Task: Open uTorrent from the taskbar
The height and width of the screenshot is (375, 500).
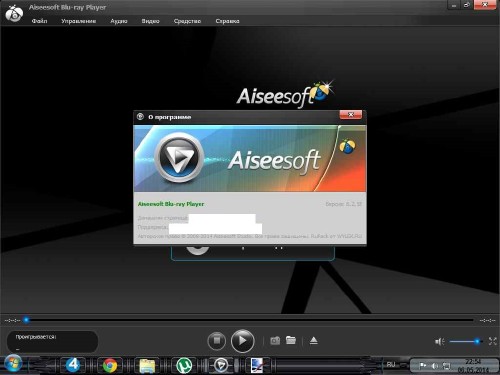Action: [x=184, y=366]
